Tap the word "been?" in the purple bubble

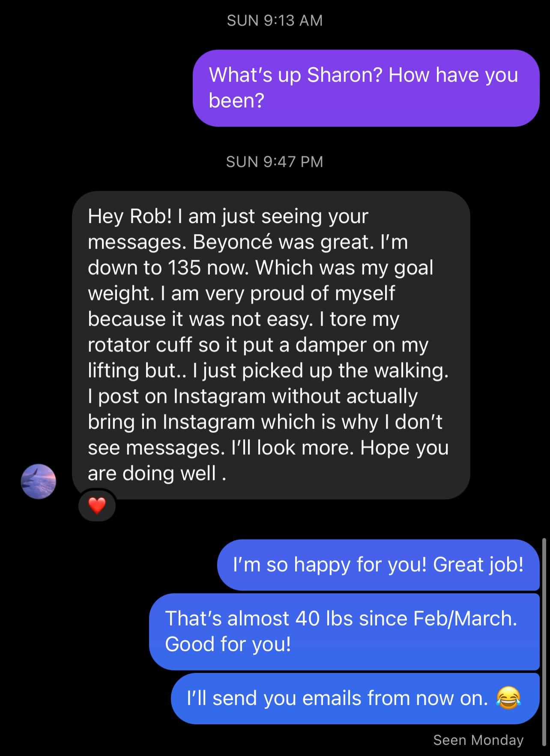pos(236,101)
